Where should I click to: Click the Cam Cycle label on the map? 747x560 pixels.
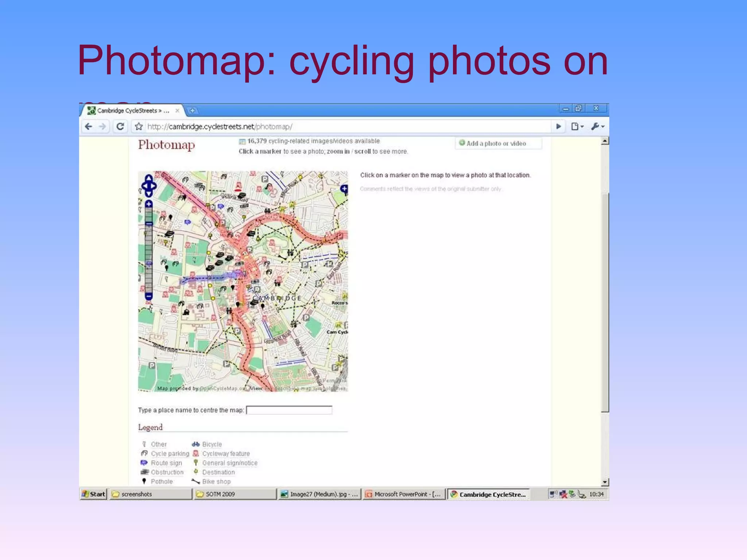coord(337,332)
